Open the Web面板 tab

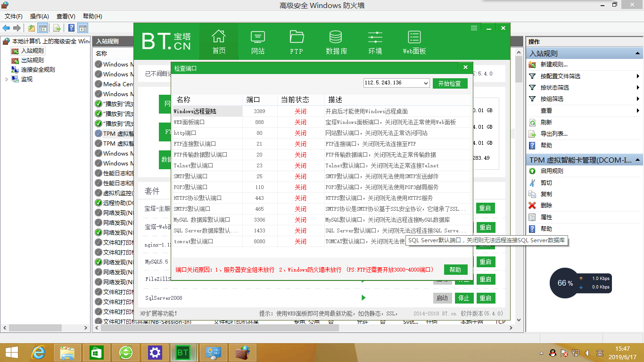pyautogui.click(x=414, y=41)
